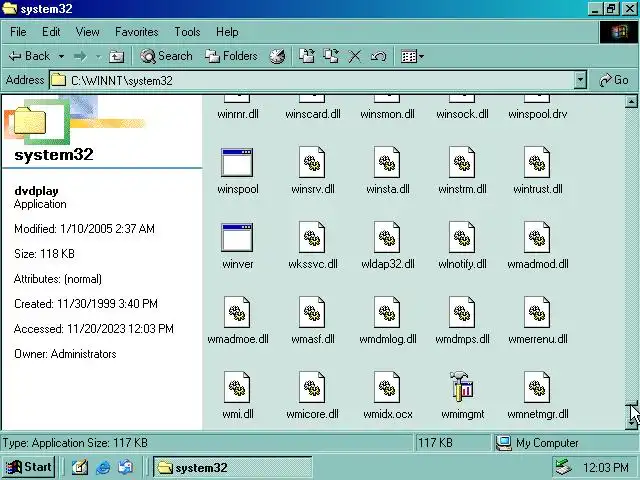Open the Tools menu
Viewport: 640px width, 480px height.
(x=187, y=32)
